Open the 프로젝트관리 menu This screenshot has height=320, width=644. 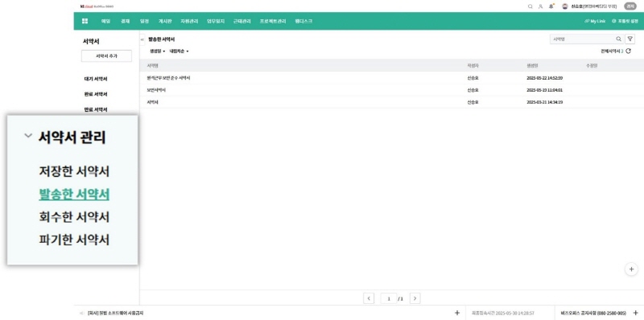point(273,21)
